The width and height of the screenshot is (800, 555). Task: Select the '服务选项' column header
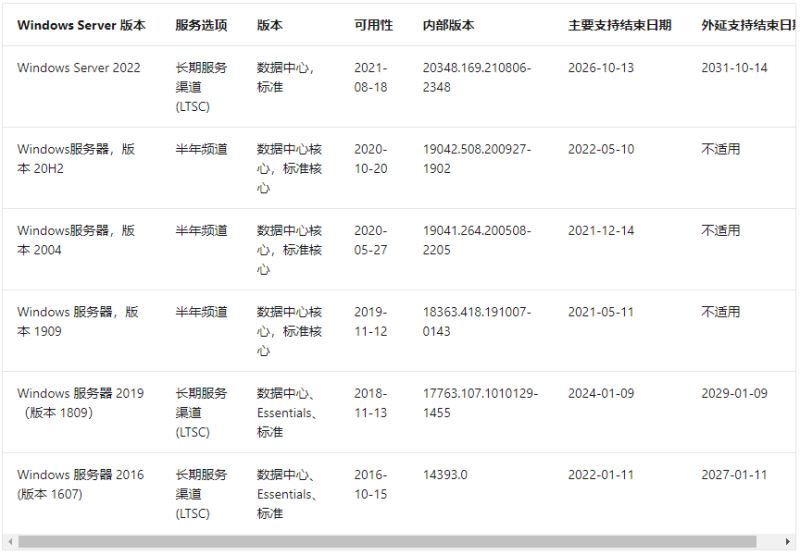point(201,25)
